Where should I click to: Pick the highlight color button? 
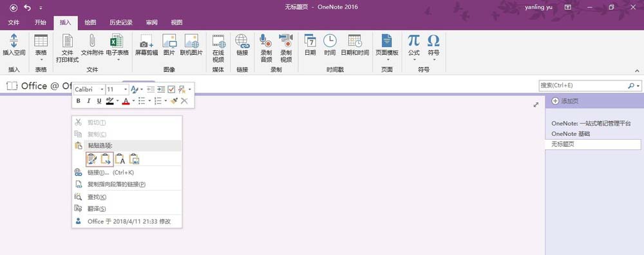coord(110,101)
